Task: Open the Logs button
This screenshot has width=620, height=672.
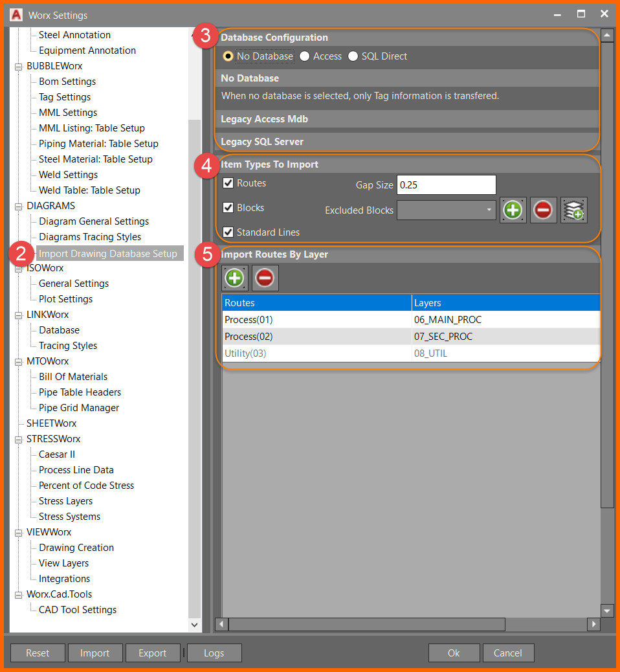Action: pyautogui.click(x=214, y=653)
